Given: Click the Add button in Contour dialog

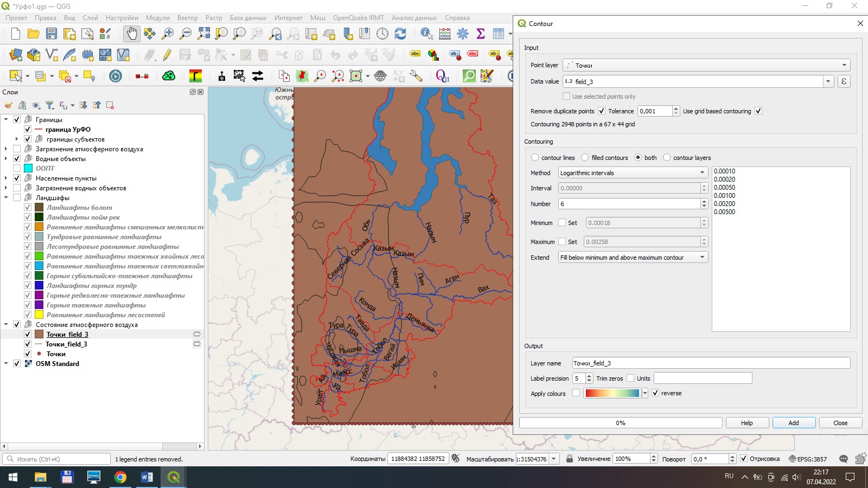Looking at the screenshot, I should tap(793, 423).
